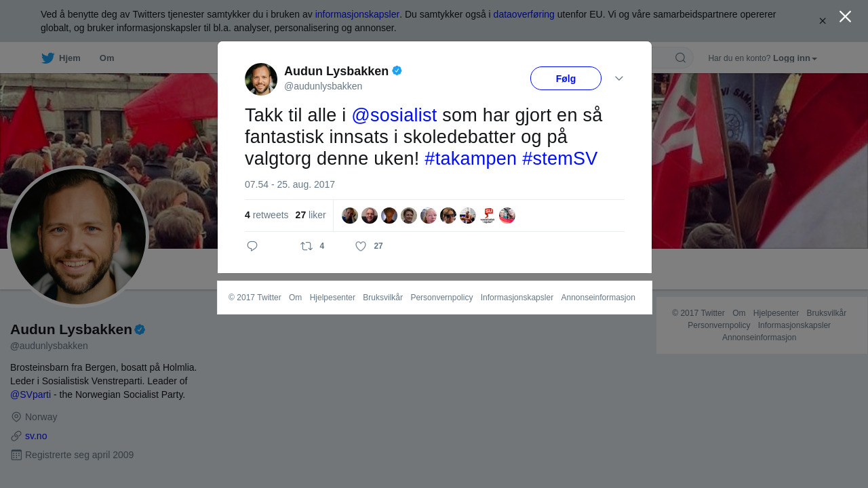Open the Logg inn dropdown
868x488 pixels.
click(x=795, y=58)
